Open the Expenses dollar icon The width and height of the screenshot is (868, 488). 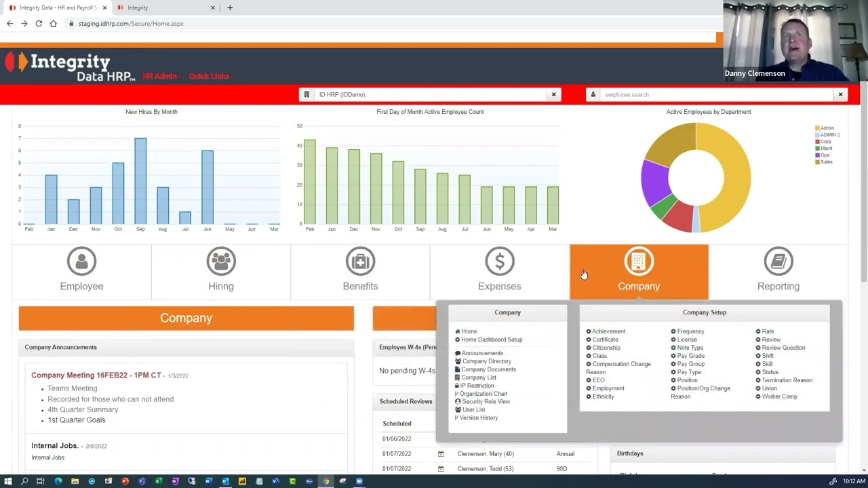(x=500, y=261)
